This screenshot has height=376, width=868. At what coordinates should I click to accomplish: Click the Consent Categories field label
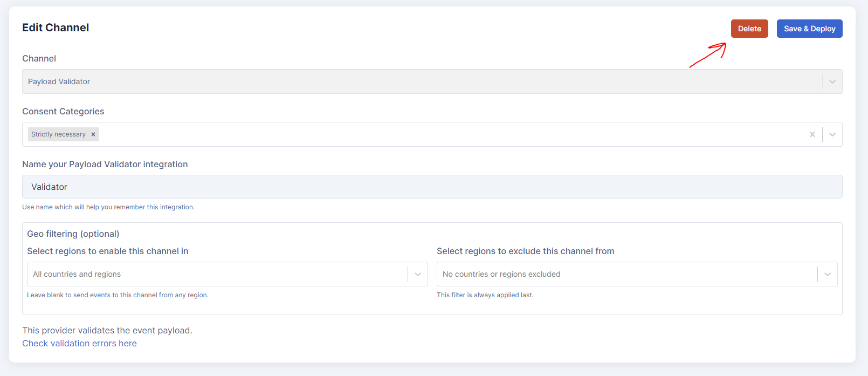click(63, 111)
